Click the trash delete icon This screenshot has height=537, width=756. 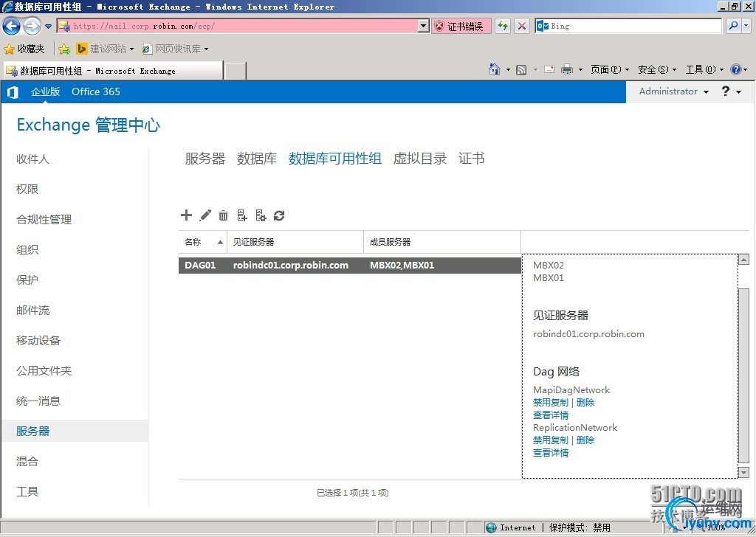(x=223, y=215)
